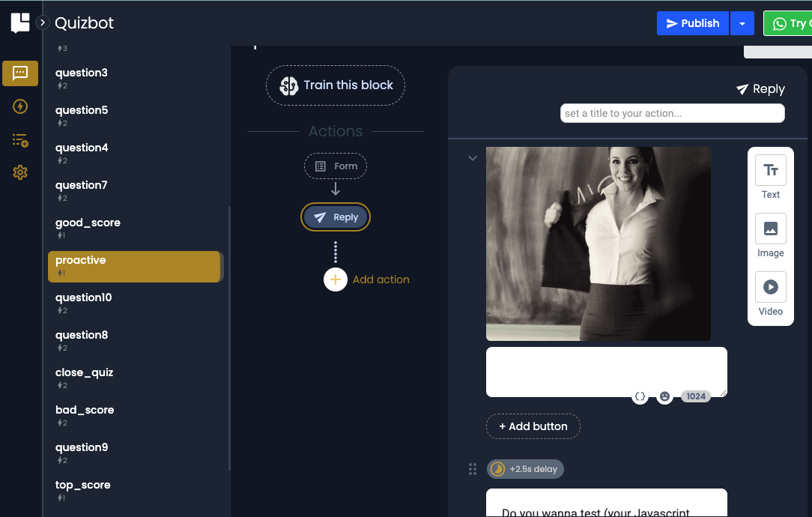Add a Video element from the panel

coord(771,294)
